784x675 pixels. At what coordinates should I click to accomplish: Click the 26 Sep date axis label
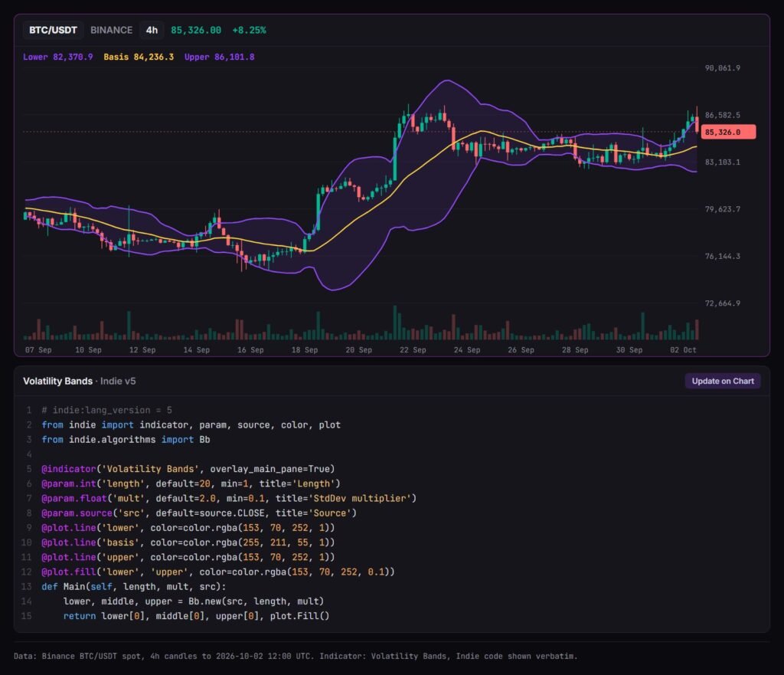[x=521, y=350]
